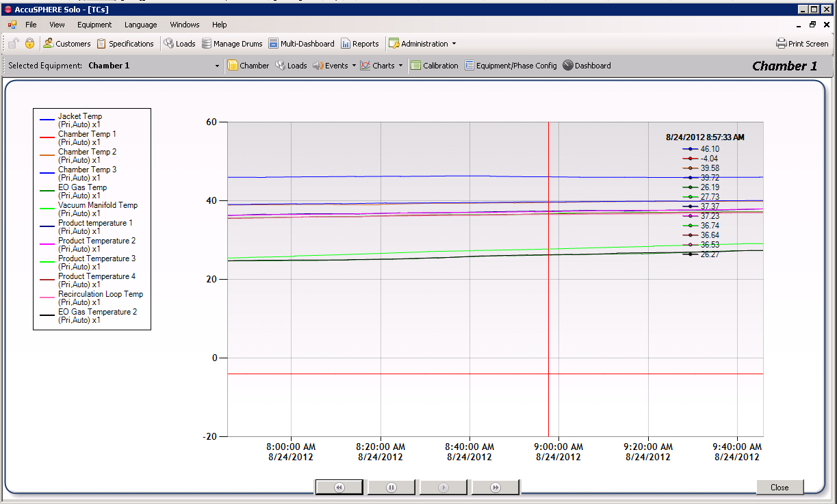Expand the Selected Equipment dropdown
The image size is (837, 504).
coord(218,66)
